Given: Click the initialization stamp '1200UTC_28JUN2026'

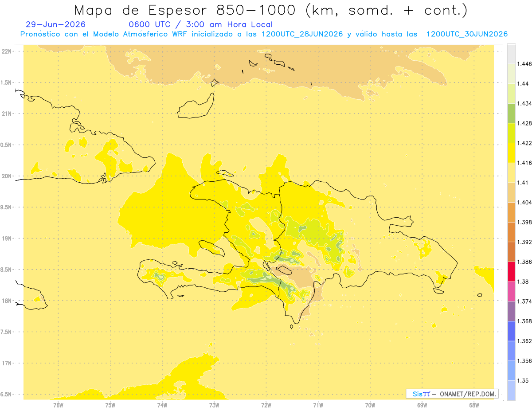Looking at the screenshot, I should click(302, 34).
